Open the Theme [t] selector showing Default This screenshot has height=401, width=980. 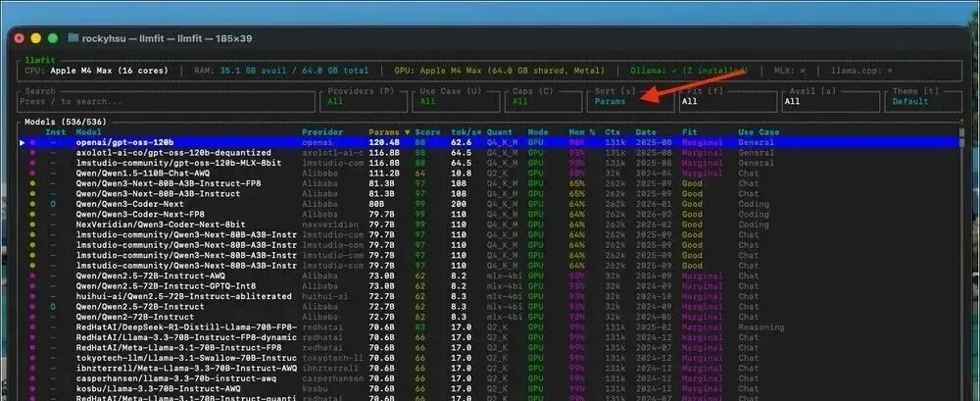coord(923,101)
